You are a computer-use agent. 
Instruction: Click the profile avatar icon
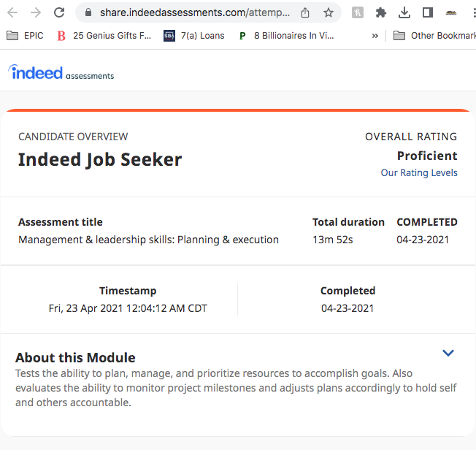tap(451, 12)
